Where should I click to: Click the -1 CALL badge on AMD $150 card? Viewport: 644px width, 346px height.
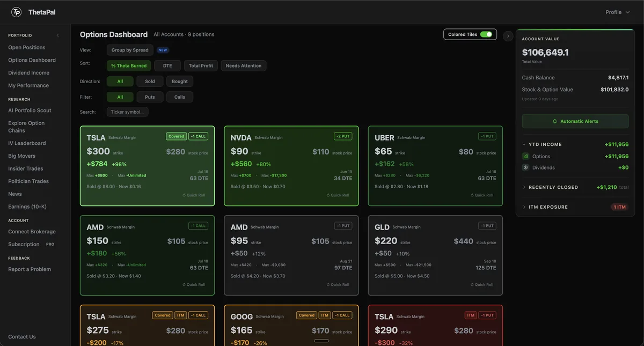pos(198,226)
